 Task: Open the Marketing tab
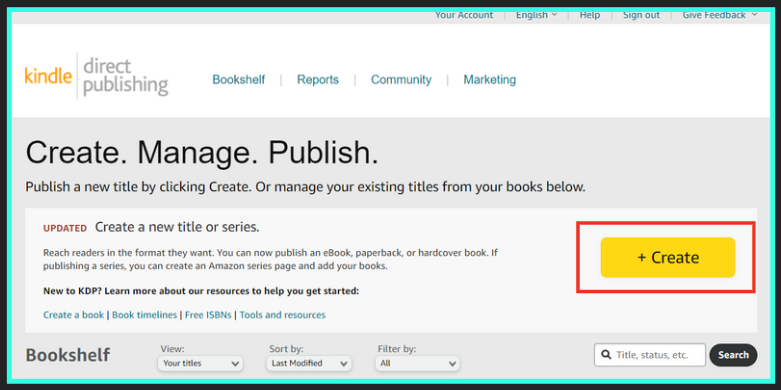point(490,80)
